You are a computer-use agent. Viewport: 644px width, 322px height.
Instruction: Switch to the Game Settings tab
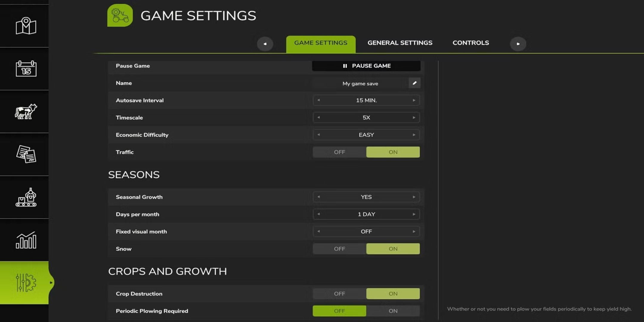321,44
